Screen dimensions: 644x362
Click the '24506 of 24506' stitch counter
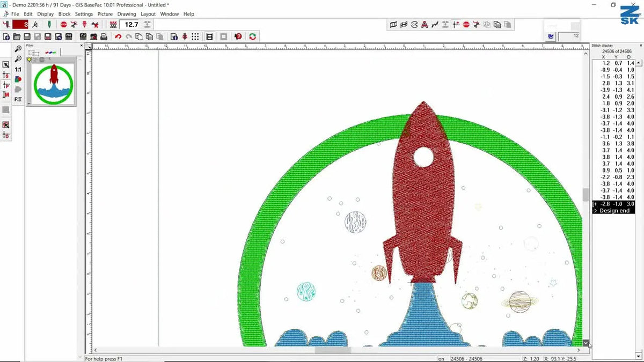[x=617, y=51]
